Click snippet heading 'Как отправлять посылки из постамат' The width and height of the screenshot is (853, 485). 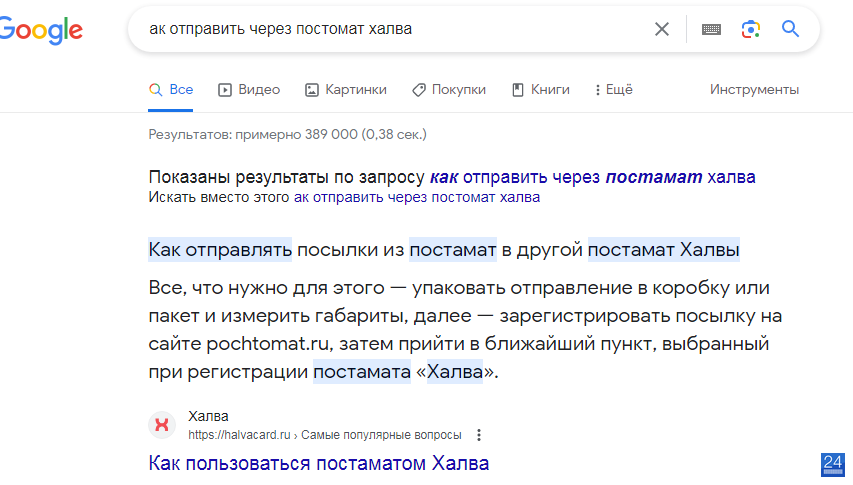point(323,250)
